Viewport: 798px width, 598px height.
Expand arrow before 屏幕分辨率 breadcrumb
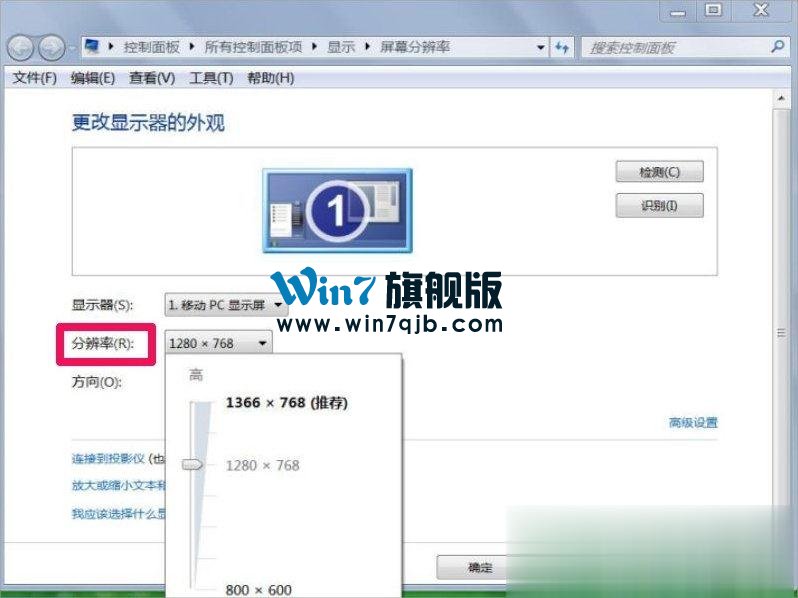point(367,47)
